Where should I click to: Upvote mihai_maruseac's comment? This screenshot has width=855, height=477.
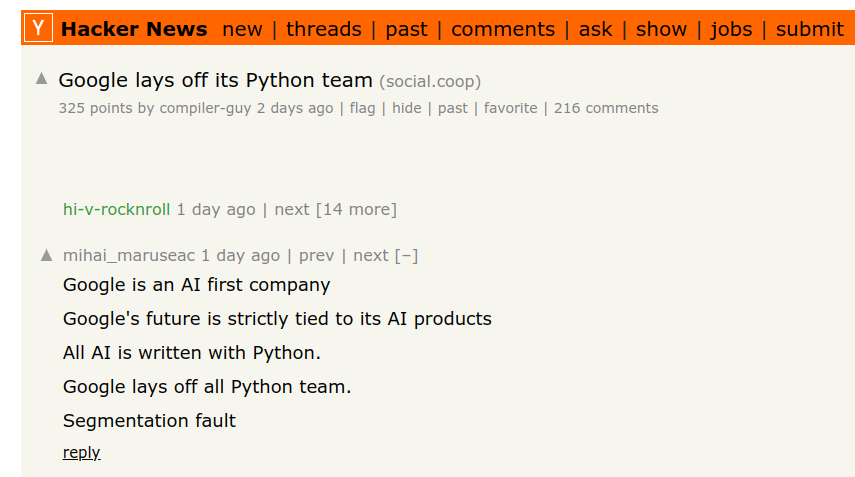[x=46, y=255]
